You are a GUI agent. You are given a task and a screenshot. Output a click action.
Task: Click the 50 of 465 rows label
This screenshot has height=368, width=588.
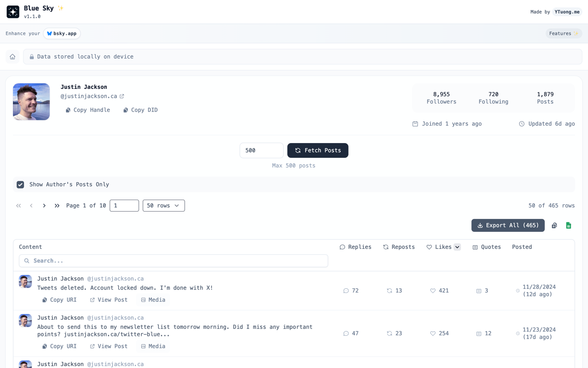point(551,206)
